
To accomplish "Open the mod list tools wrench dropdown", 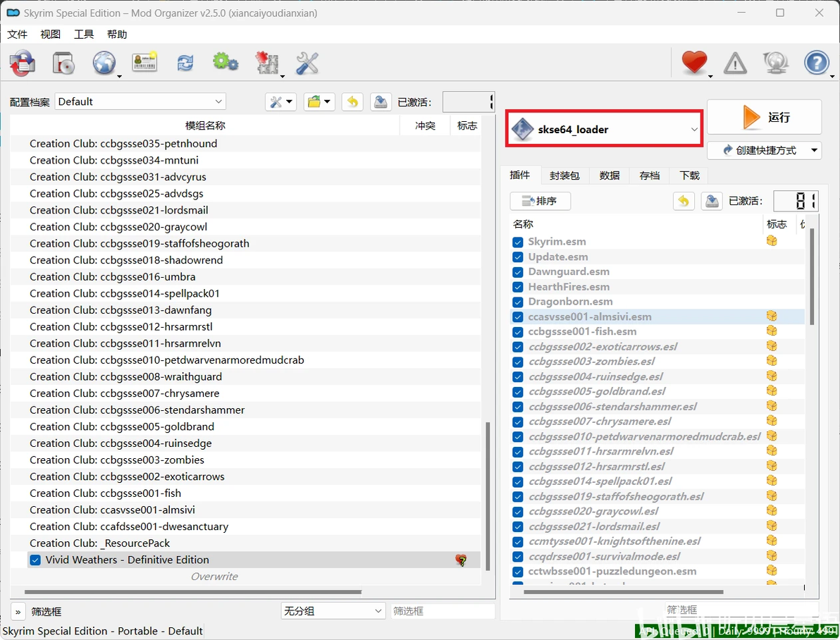I will click(280, 101).
